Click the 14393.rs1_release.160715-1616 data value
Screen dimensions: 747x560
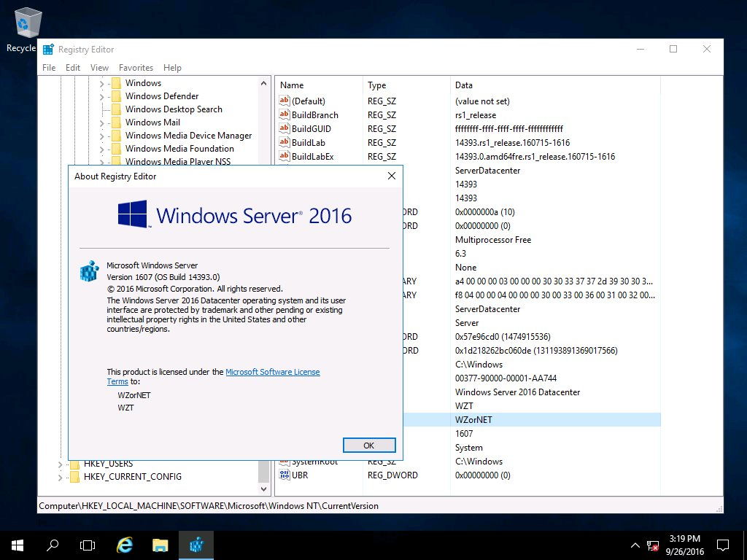(x=512, y=142)
